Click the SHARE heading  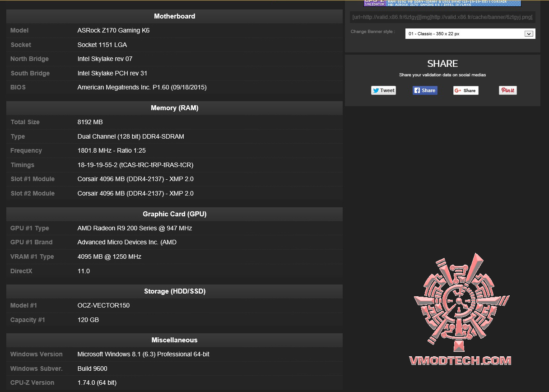pos(442,64)
